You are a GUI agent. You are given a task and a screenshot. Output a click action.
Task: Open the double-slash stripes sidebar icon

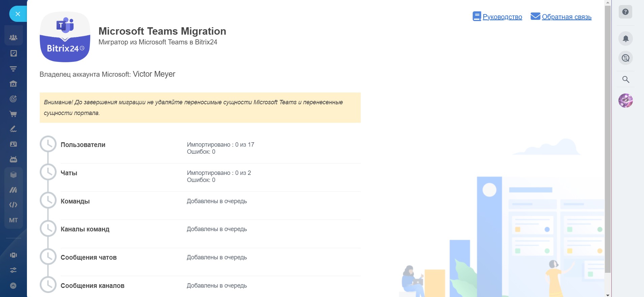[13, 190]
